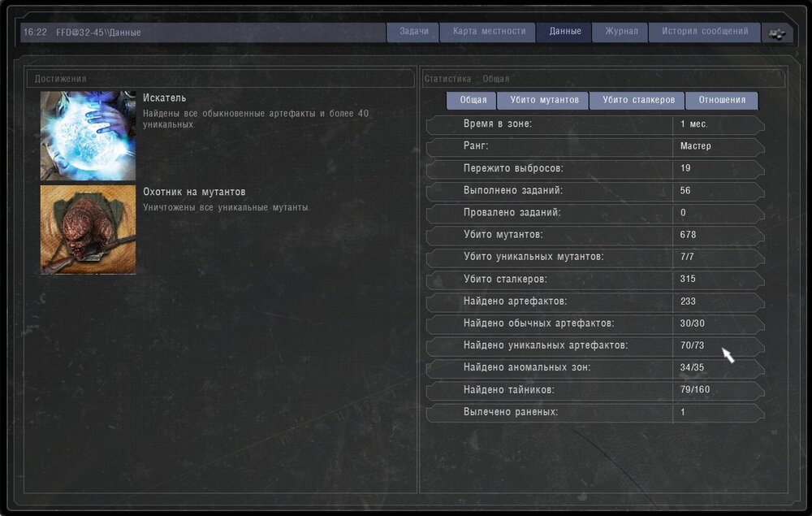This screenshot has width=812, height=516.
Task: Click the value '315'
Action: 688,279
